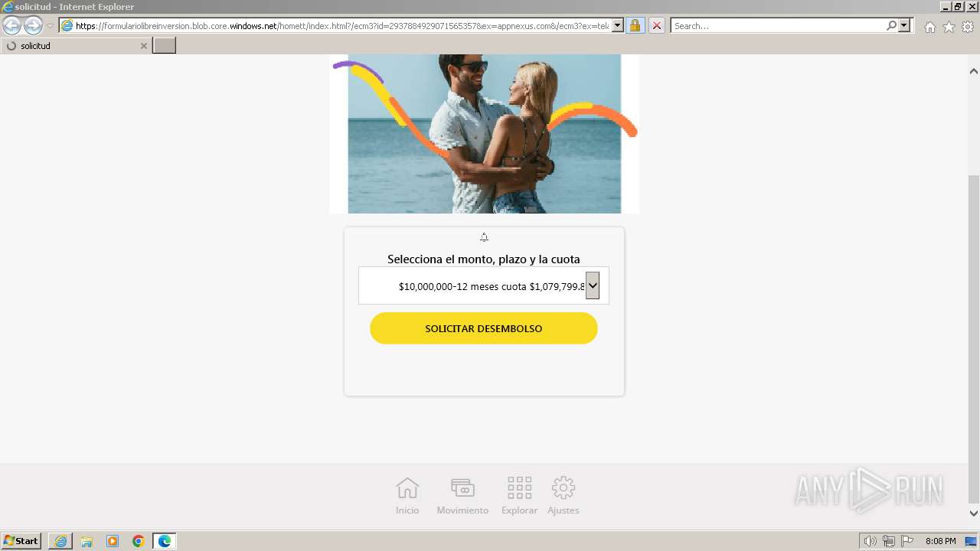Click the Selecciona el monto heading text
This screenshot has height=551, width=980.
click(484, 259)
